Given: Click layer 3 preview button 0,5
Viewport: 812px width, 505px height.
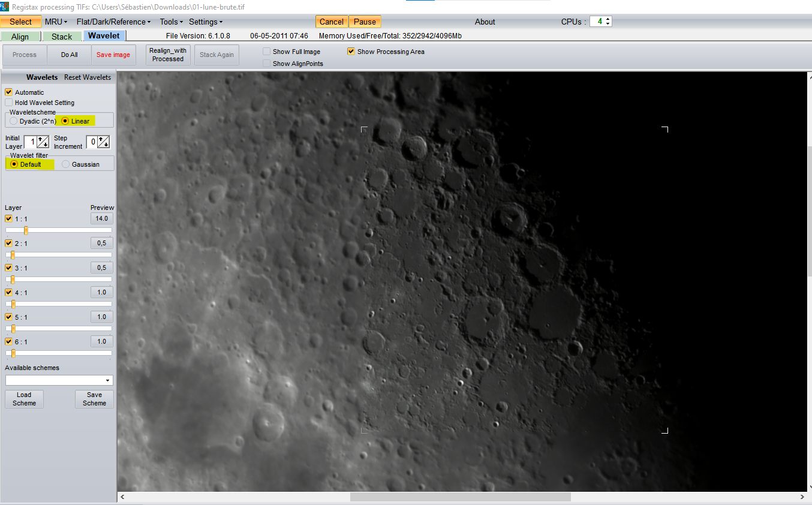Looking at the screenshot, I should click(x=102, y=267).
